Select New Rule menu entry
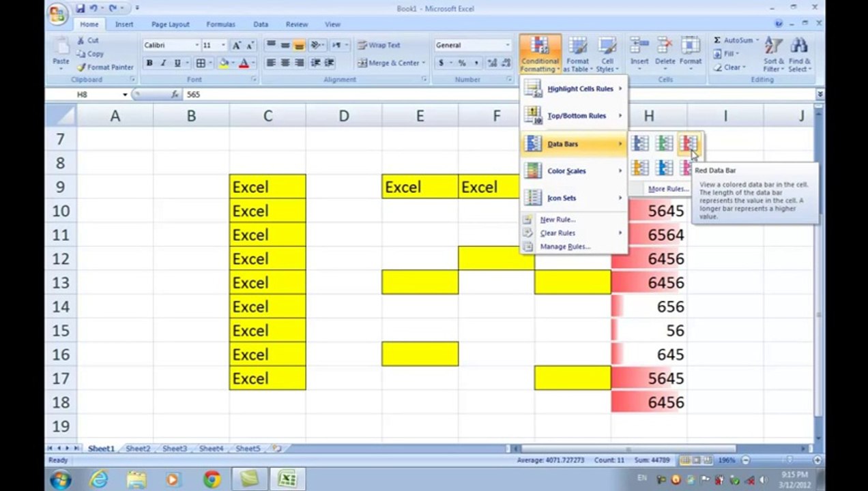Viewport: 868px width, 491px height. pos(574,220)
